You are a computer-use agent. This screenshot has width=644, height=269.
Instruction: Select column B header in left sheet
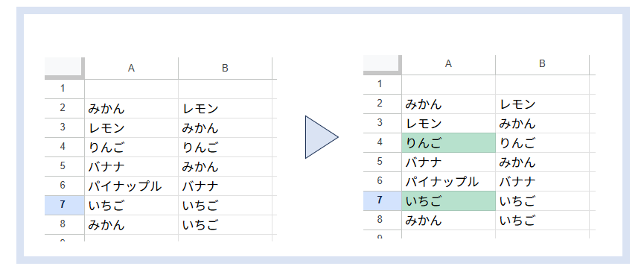[x=225, y=69]
